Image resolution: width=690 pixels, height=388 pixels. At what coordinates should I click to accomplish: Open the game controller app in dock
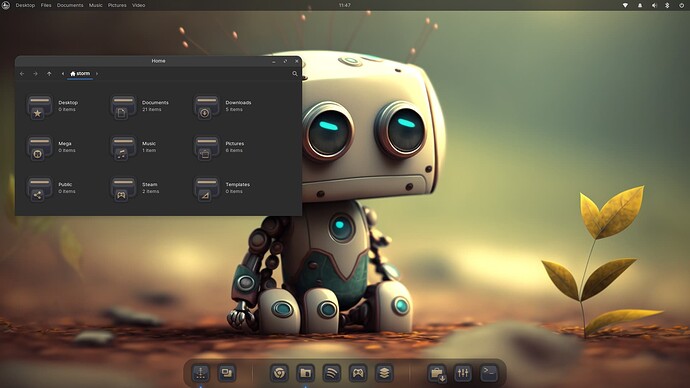coord(358,373)
